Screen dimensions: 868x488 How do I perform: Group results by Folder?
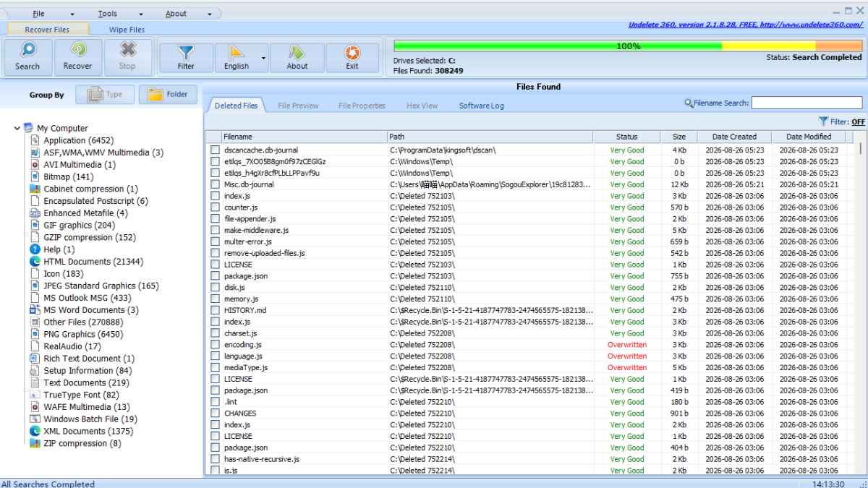(x=168, y=95)
